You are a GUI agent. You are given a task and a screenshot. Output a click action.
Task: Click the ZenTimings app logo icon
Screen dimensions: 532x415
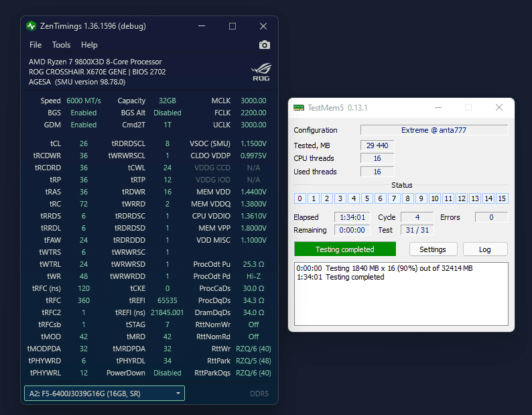click(31, 26)
